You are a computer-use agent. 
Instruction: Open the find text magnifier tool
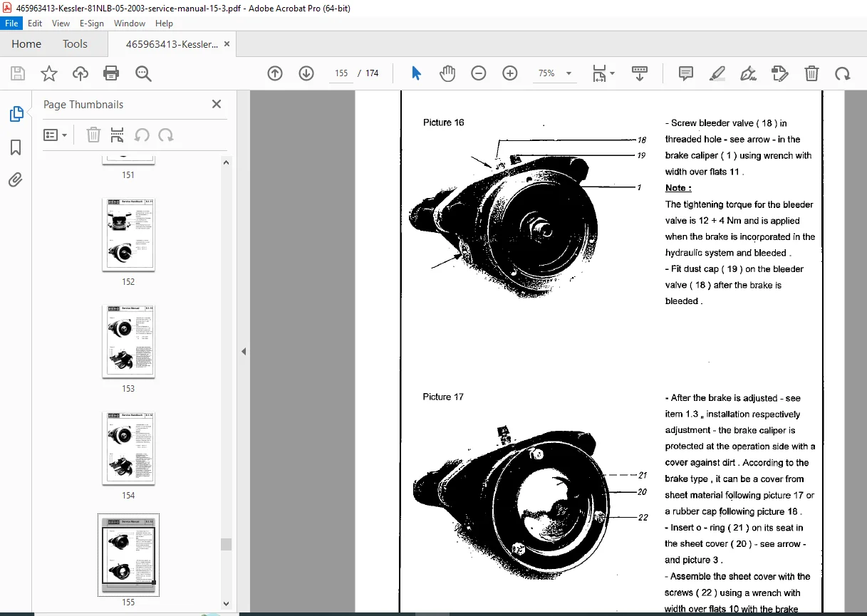143,73
